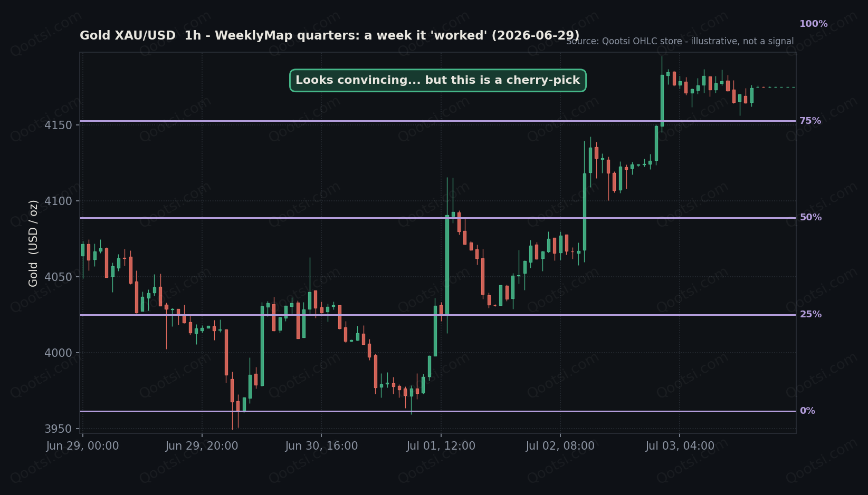The width and height of the screenshot is (868, 495).
Task: Click the dashed last-price line at right
Action: click(775, 87)
